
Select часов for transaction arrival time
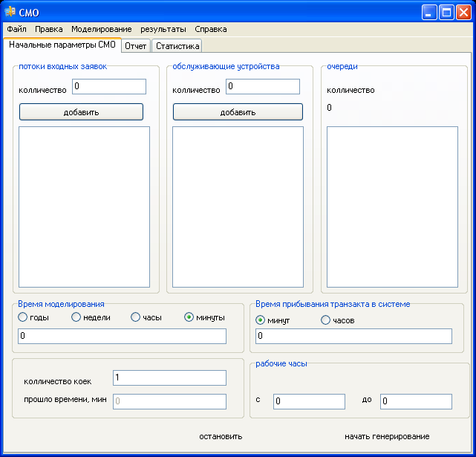(x=326, y=320)
